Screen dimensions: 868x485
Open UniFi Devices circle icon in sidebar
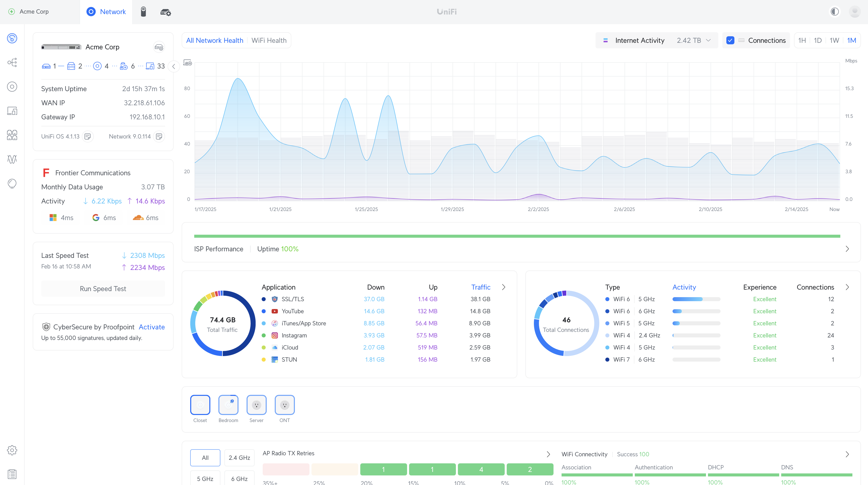click(x=12, y=87)
